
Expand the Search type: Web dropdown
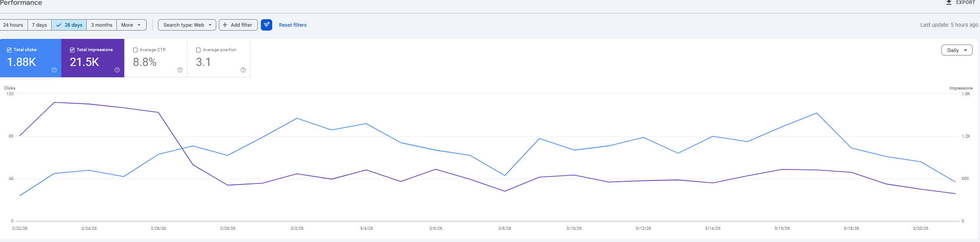(x=187, y=25)
